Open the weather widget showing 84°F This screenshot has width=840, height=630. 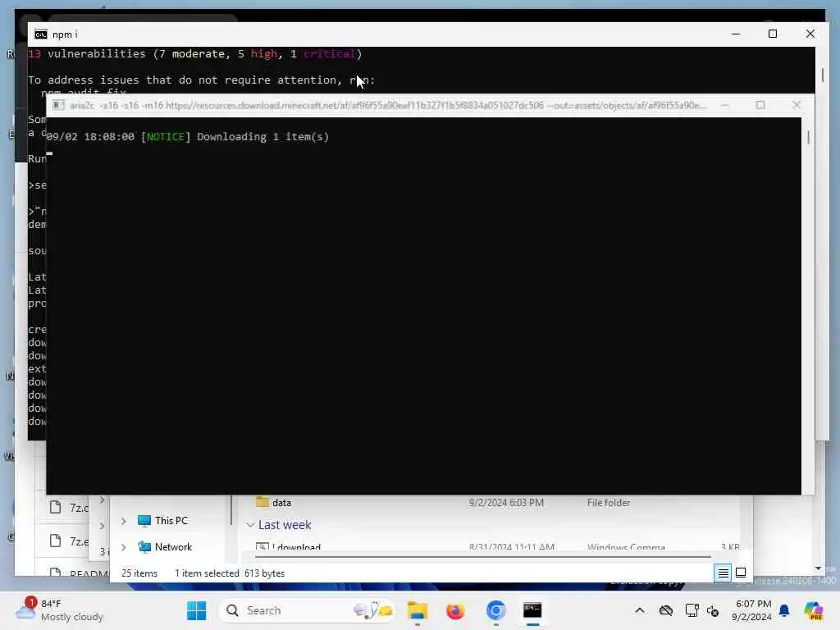(59, 610)
